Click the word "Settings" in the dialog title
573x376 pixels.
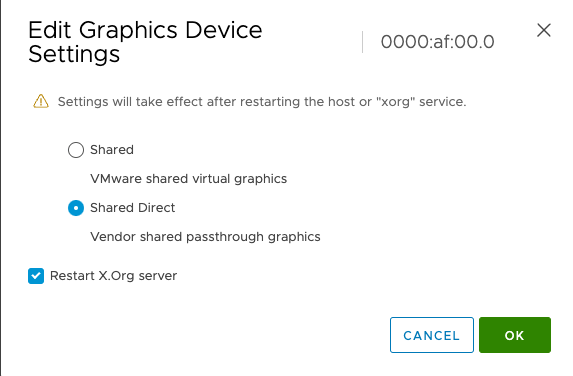[74, 55]
